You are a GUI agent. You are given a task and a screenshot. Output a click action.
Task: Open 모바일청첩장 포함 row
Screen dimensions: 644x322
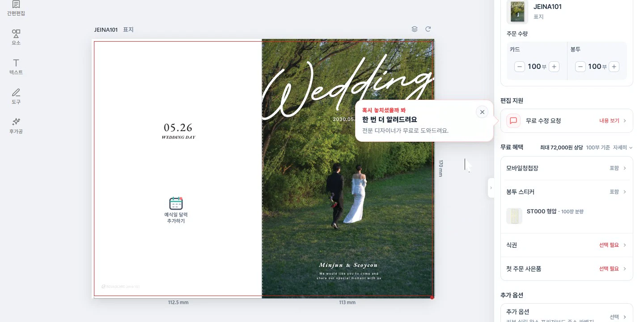(x=567, y=168)
